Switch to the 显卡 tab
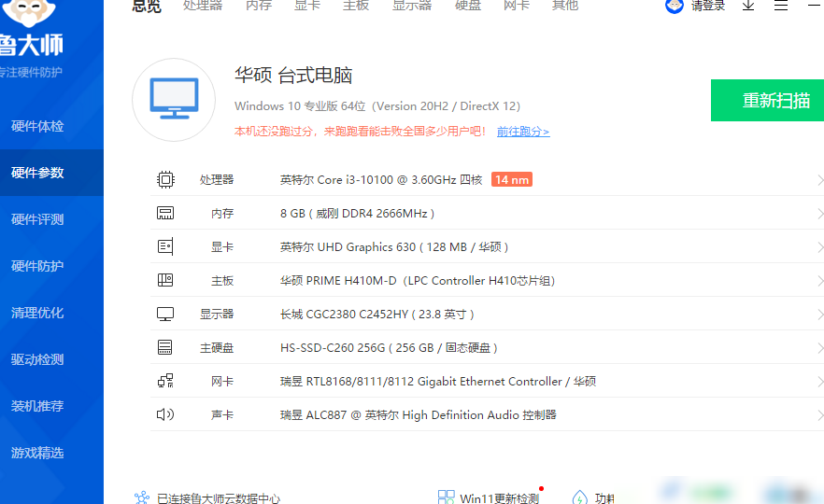The image size is (824, 504). click(307, 6)
